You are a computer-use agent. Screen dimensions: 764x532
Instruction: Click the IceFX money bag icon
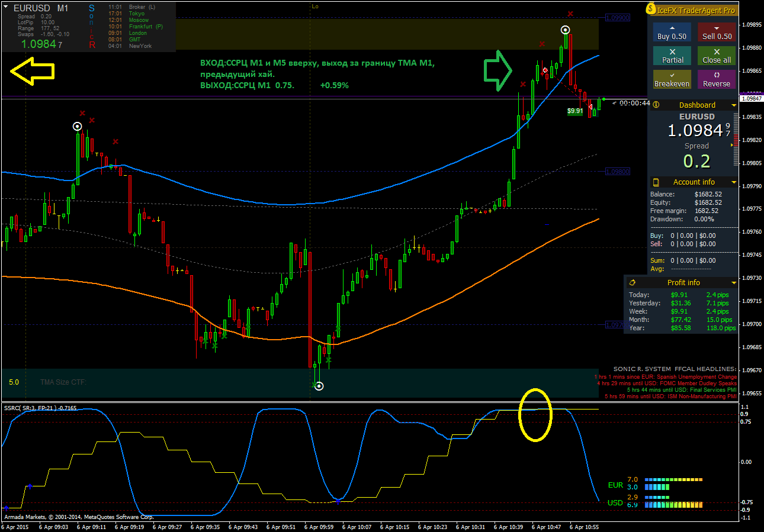click(651, 9)
